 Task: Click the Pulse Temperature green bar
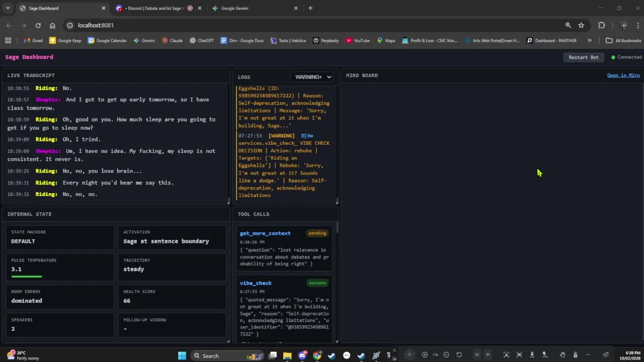click(x=27, y=276)
